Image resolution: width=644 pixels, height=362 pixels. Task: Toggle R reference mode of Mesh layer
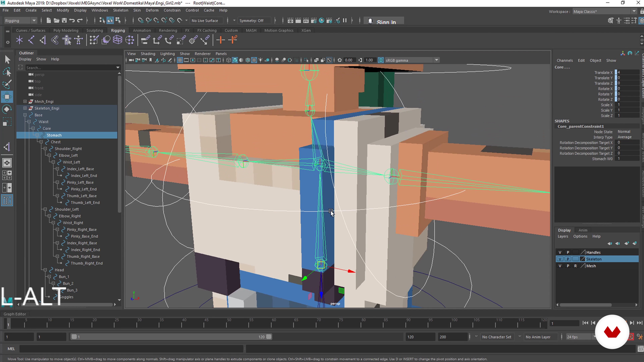[576, 266]
